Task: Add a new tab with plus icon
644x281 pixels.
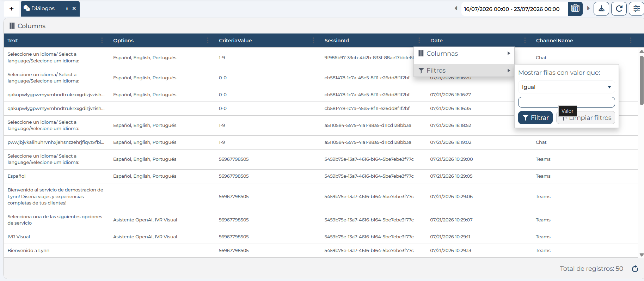Action: (x=12, y=8)
